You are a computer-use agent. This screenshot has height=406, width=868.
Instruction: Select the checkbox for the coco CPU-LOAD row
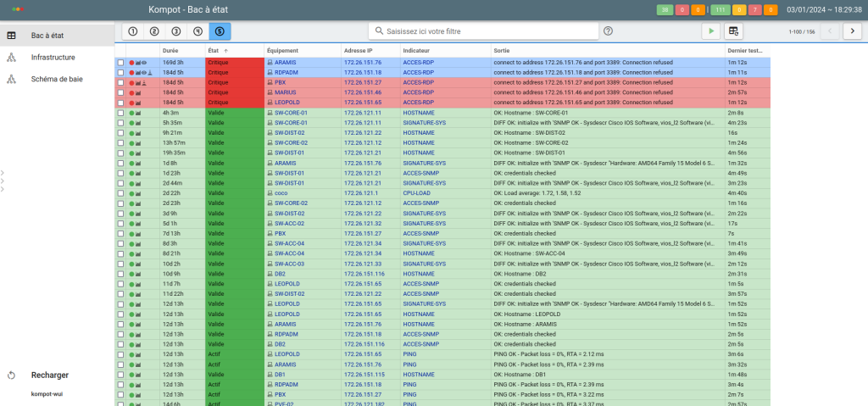[x=121, y=192]
